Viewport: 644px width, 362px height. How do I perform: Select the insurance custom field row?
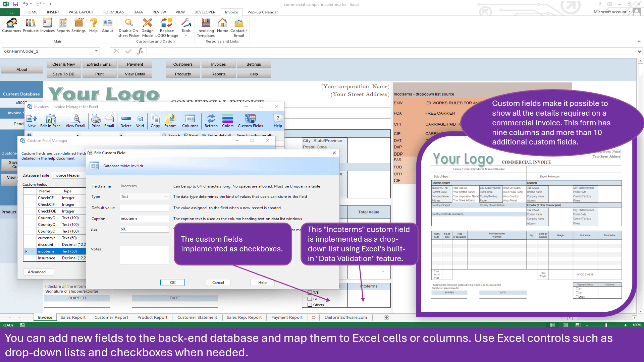tap(55, 258)
